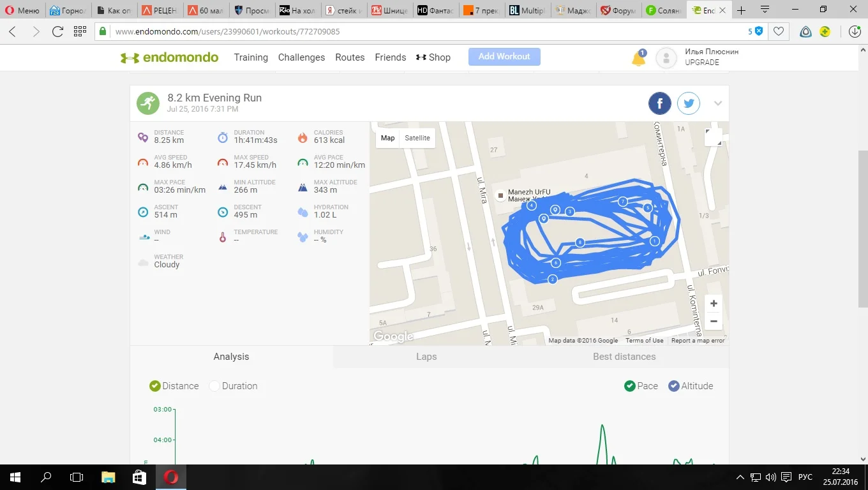Toggle the Altitude graph checkbox
Image resolution: width=868 pixels, height=490 pixels.
coord(674,386)
